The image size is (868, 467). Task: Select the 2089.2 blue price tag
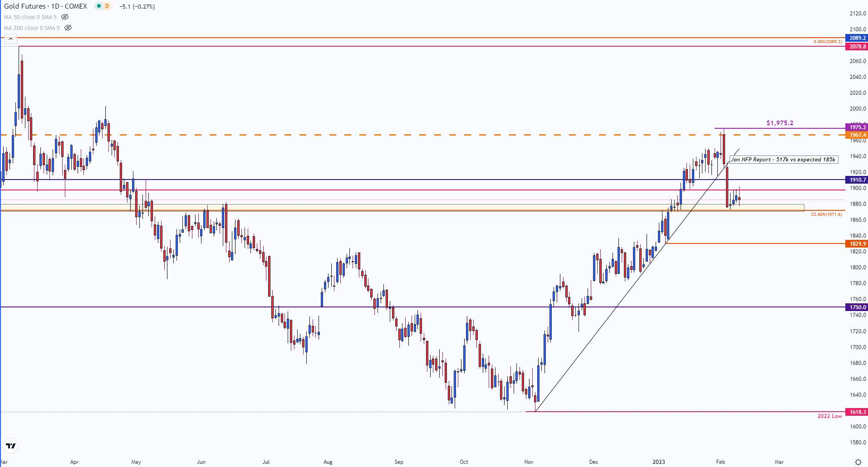857,38
